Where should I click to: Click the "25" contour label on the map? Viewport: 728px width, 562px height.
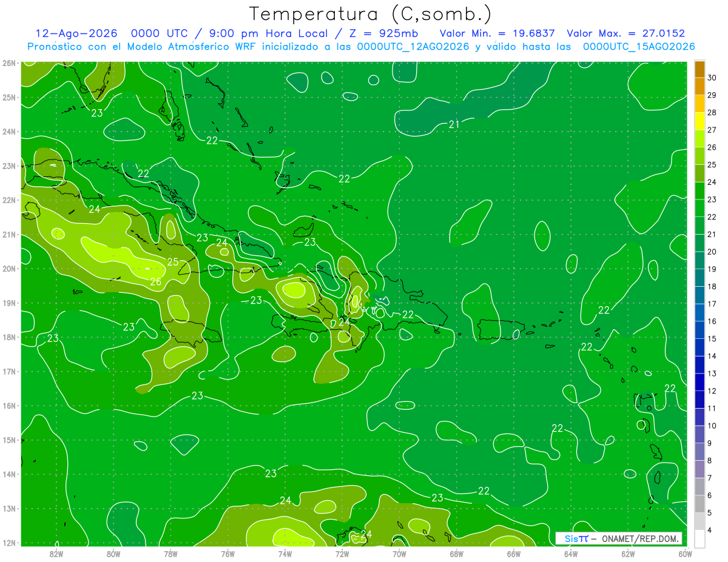pyautogui.click(x=173, y=262)
